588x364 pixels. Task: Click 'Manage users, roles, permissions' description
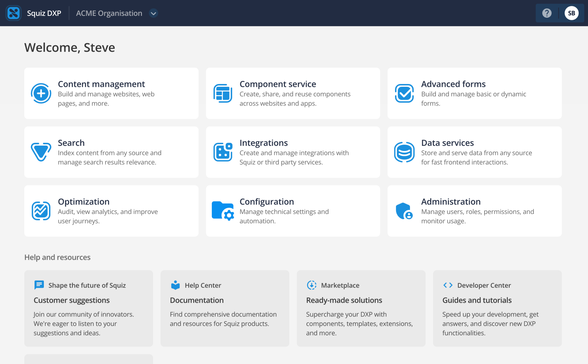tap(478, 216)
